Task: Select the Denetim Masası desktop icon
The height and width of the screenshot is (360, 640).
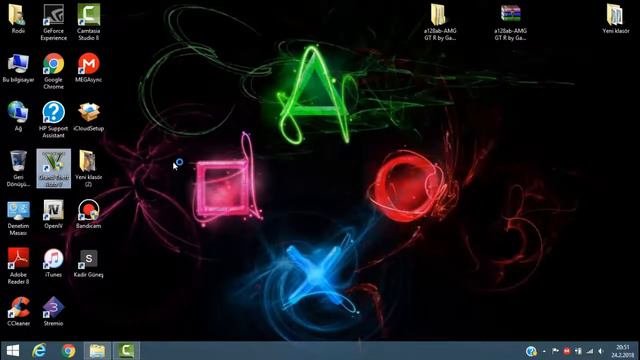Action: pos(18,218)
